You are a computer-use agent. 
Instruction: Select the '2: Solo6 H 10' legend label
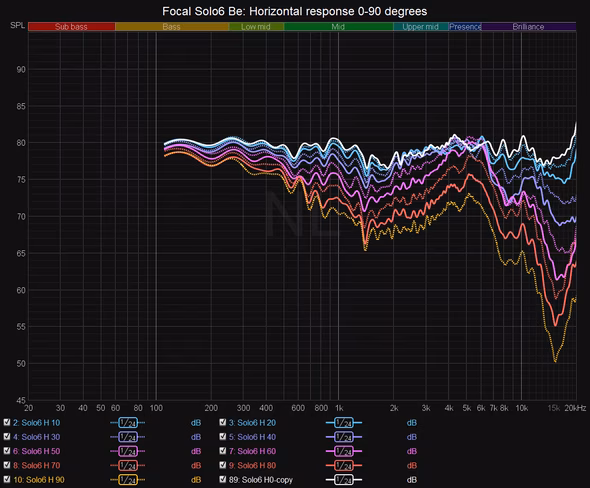(x=36, y=423)
